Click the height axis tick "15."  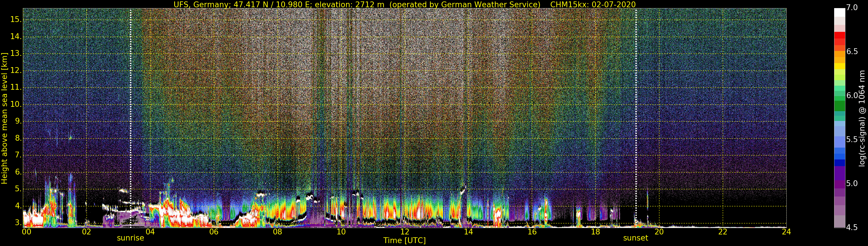(x=16, y=20)
